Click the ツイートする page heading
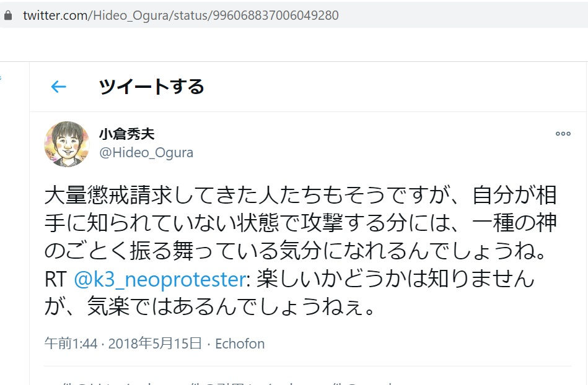588x385 pixels. [151, 87]
